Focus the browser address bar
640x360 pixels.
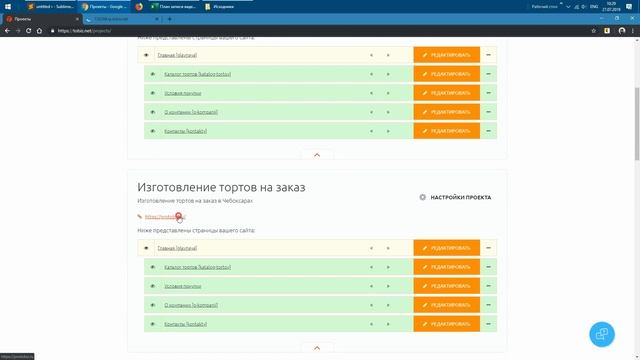point(318,31)
